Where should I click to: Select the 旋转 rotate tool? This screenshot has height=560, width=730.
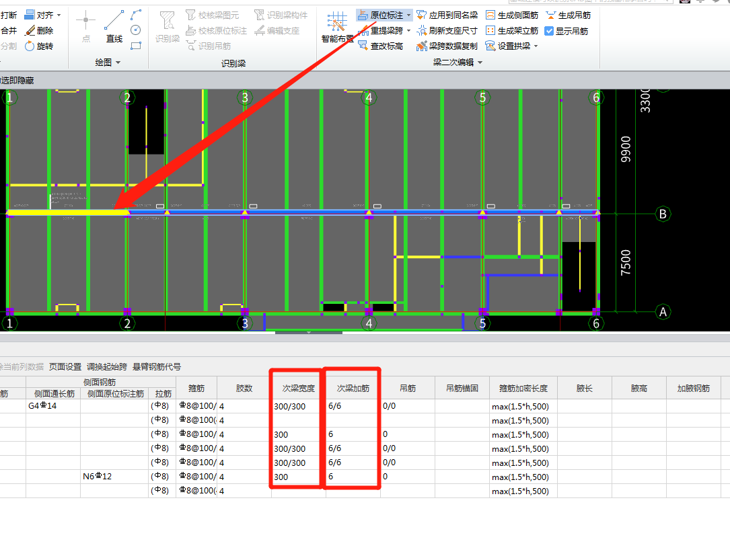(x=39, y=46)
